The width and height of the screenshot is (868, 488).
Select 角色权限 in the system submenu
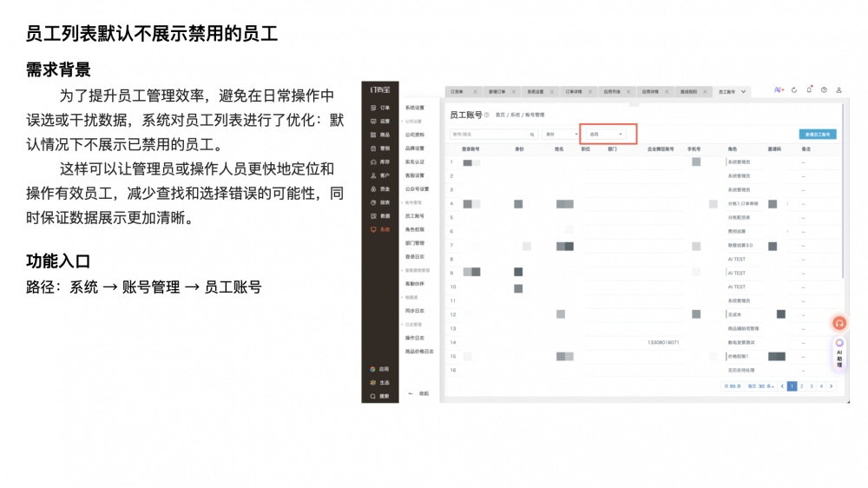(415, 229)
